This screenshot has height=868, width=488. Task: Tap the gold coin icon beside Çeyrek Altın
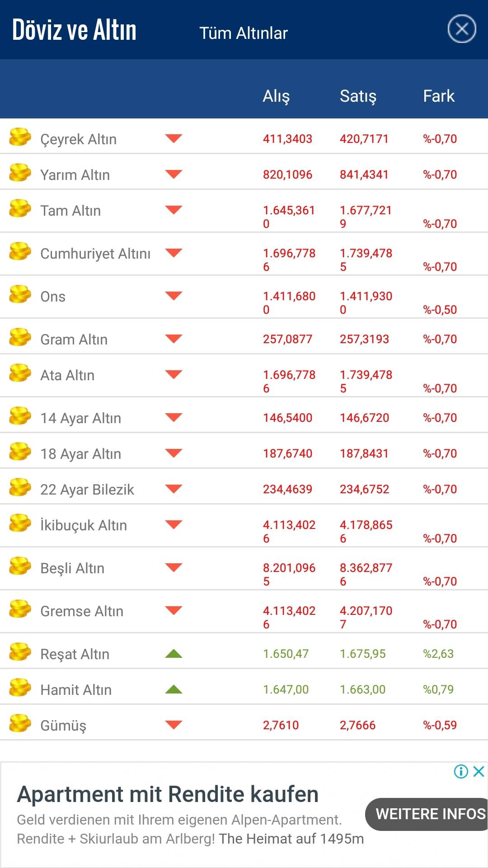click(x=20, y=137)
